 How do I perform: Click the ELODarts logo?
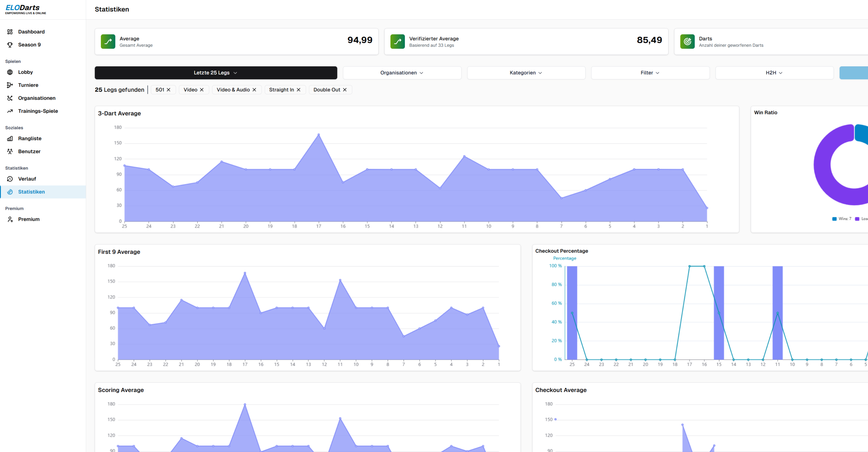(26, 9)
